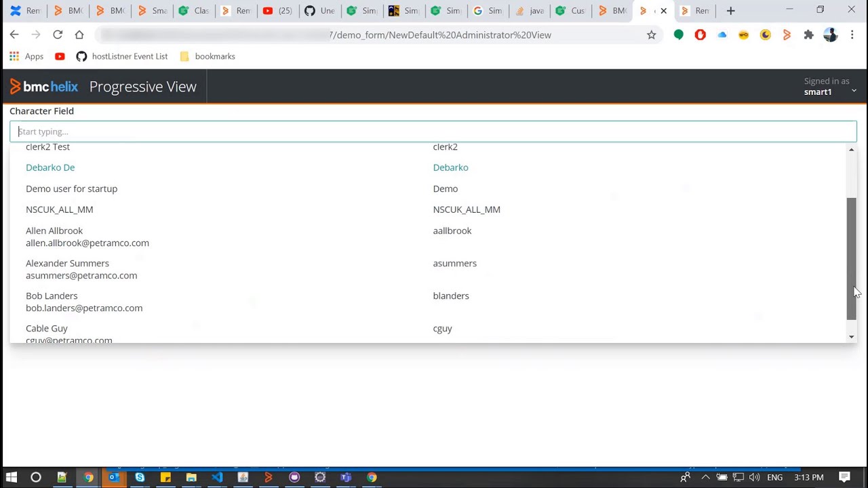Open the notification center icon
868x488 pixels.
pyautogui.click(x=844, y=478)
